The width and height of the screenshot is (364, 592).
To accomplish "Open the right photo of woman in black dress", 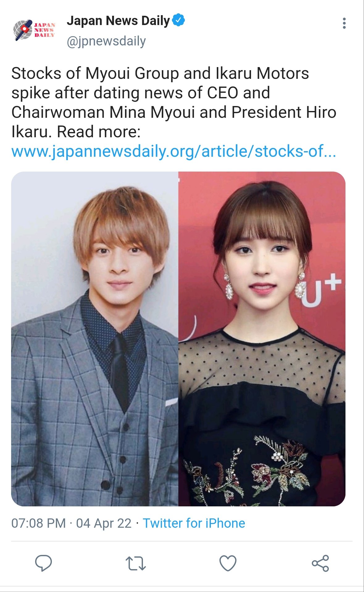I will click(262, 339).
